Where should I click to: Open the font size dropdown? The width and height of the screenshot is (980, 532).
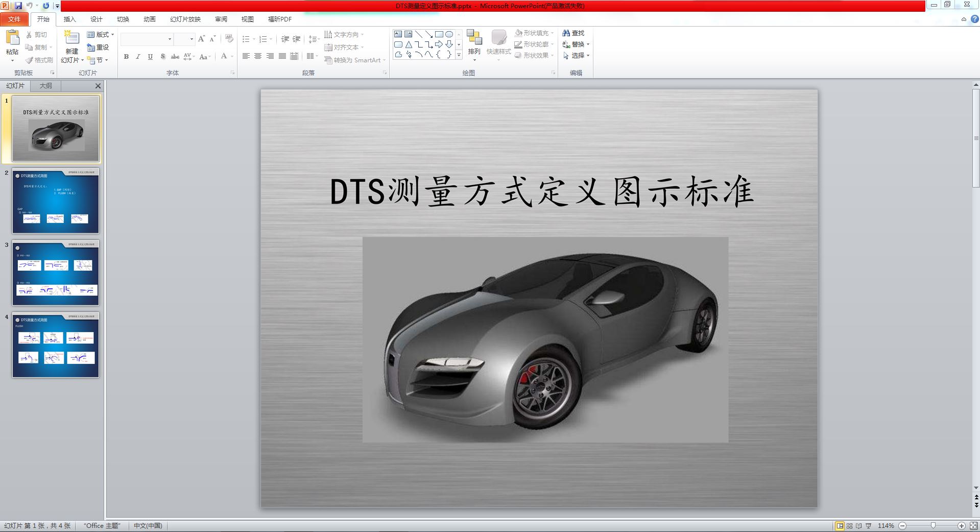(192, 39)
